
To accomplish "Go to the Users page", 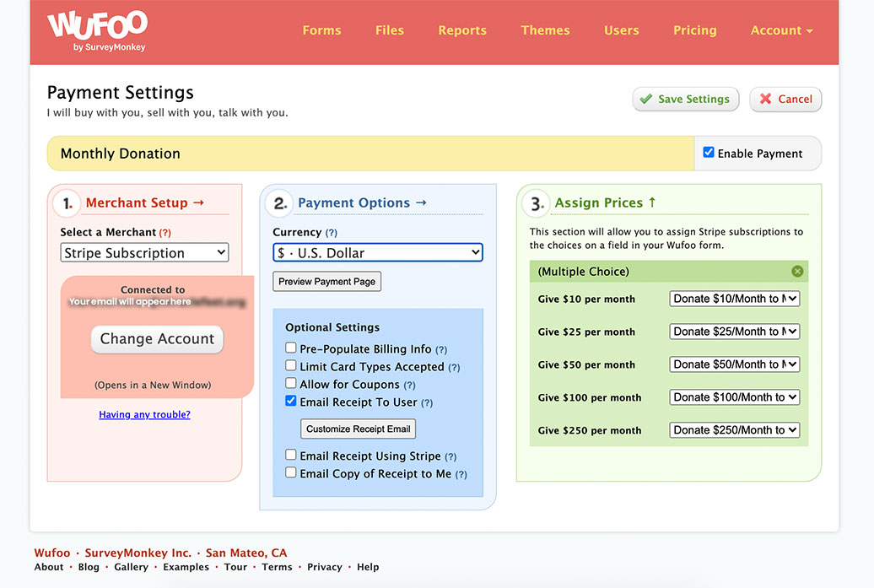I will click(x=622, y=30).
